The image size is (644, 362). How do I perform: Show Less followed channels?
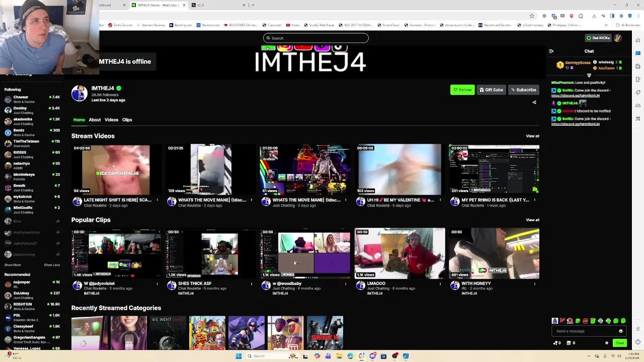(x=52, y=265)
